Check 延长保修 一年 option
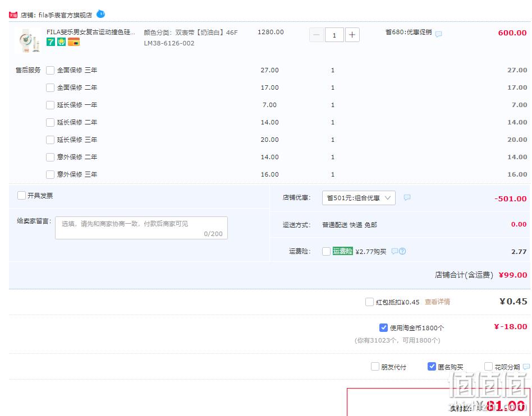Image resolution: width=532 pixels, height=416 pixels. pos(50,105)
